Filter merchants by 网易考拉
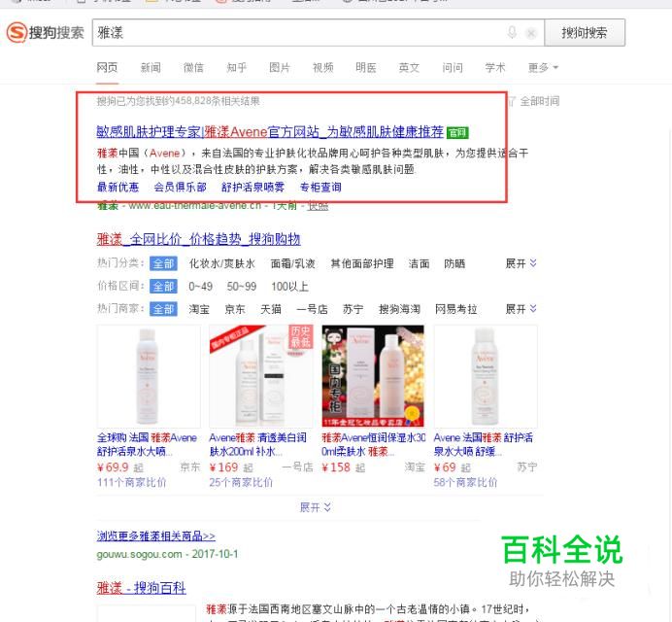 456,309
